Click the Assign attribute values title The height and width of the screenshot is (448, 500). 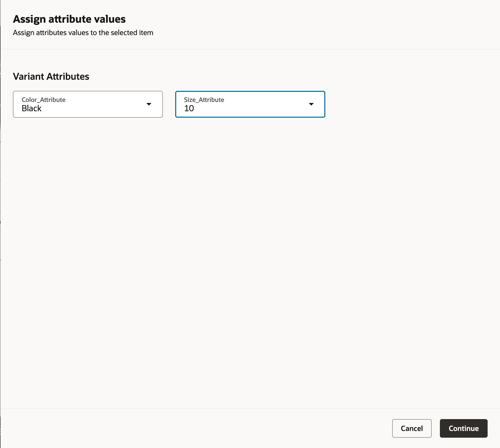(x=69, y=19)
